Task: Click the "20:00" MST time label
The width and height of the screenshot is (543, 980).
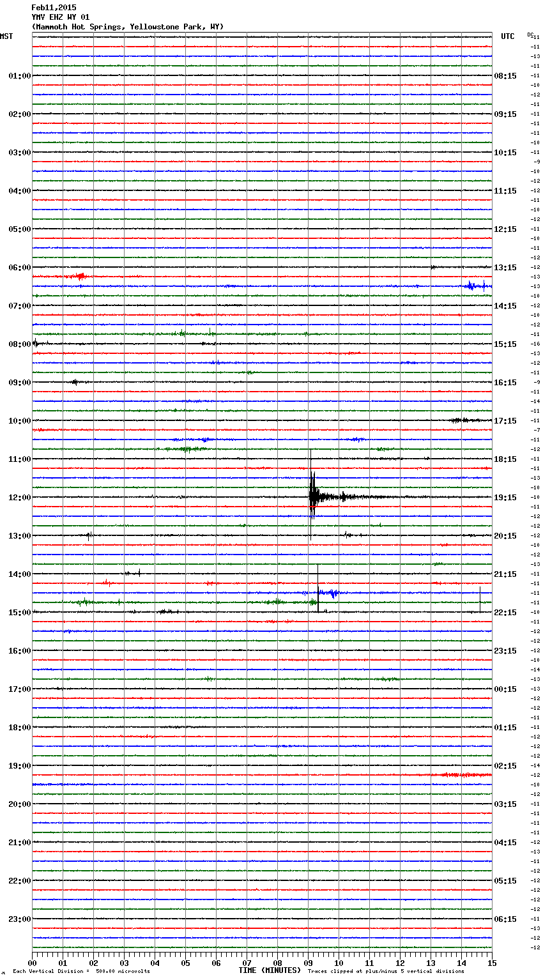Action: [20, 804]
